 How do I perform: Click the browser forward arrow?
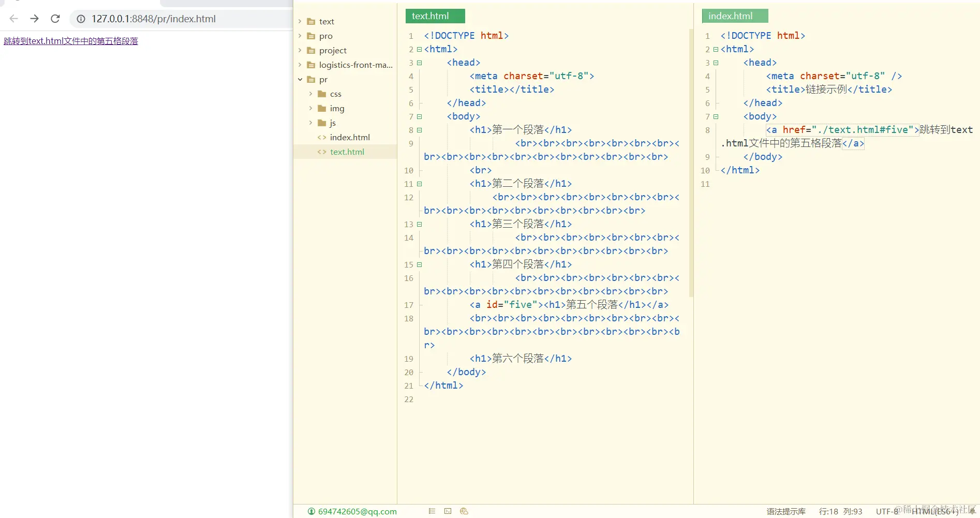point(35,19)
